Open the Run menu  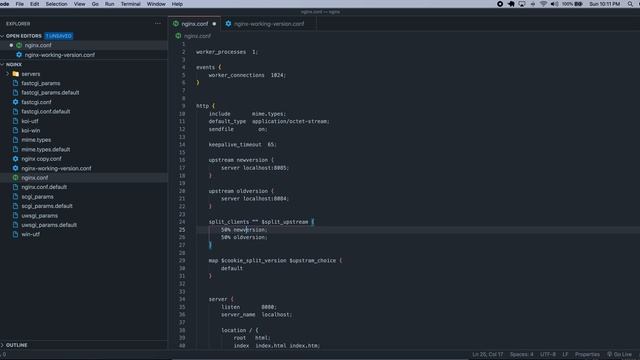(x=109, y=4)
